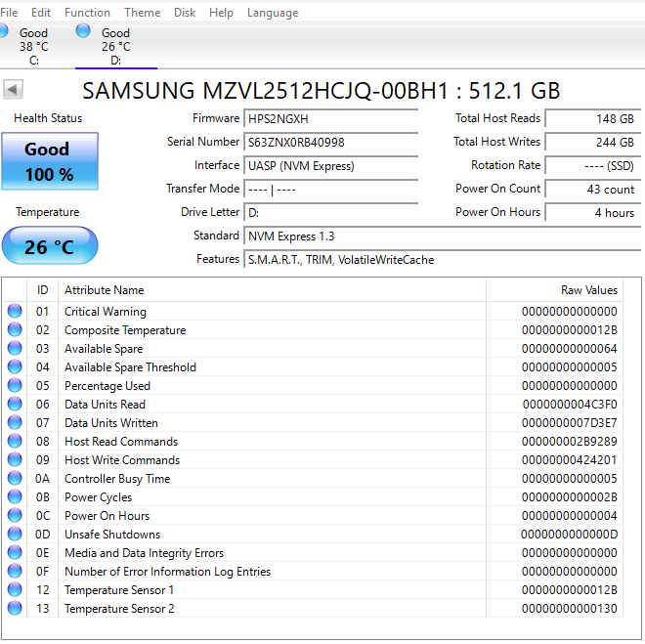Click status orb for Available Spare Threshold
The width and height of the screenshot is (645, 644).
coord(15,366)
